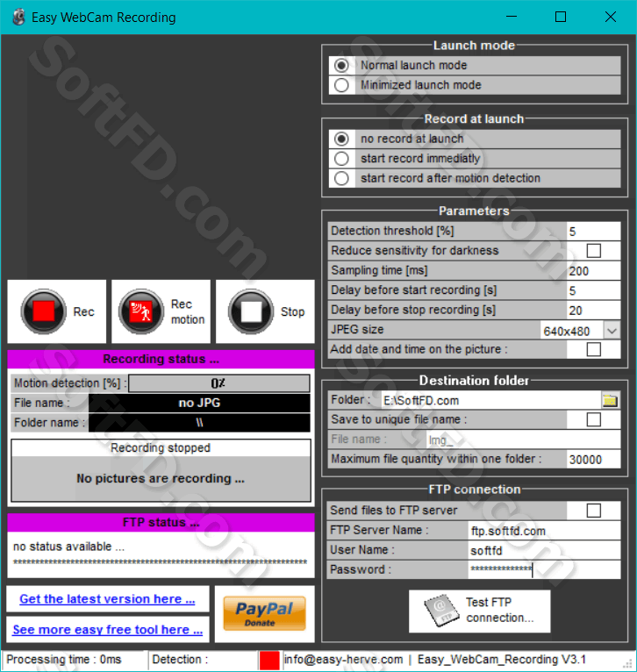637x672 pixels.
Task: Click the 'no JPG' file name display
Action: coord(199,403)
